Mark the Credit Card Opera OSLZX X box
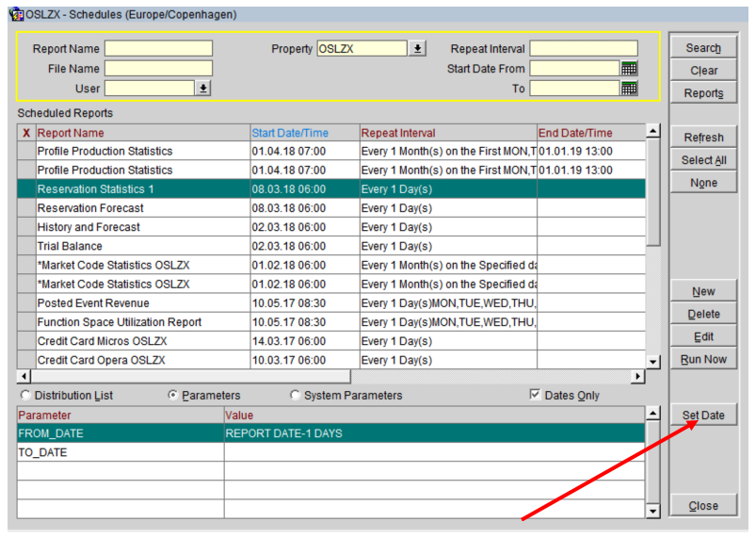Image resolution: width=756 pixels, height=538 pixels. tap(26, 360)
